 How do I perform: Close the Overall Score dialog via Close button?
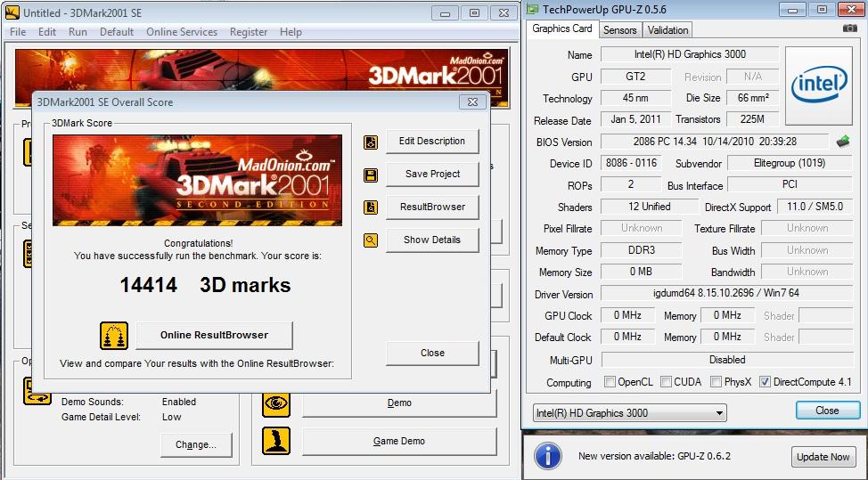[432, 353]
